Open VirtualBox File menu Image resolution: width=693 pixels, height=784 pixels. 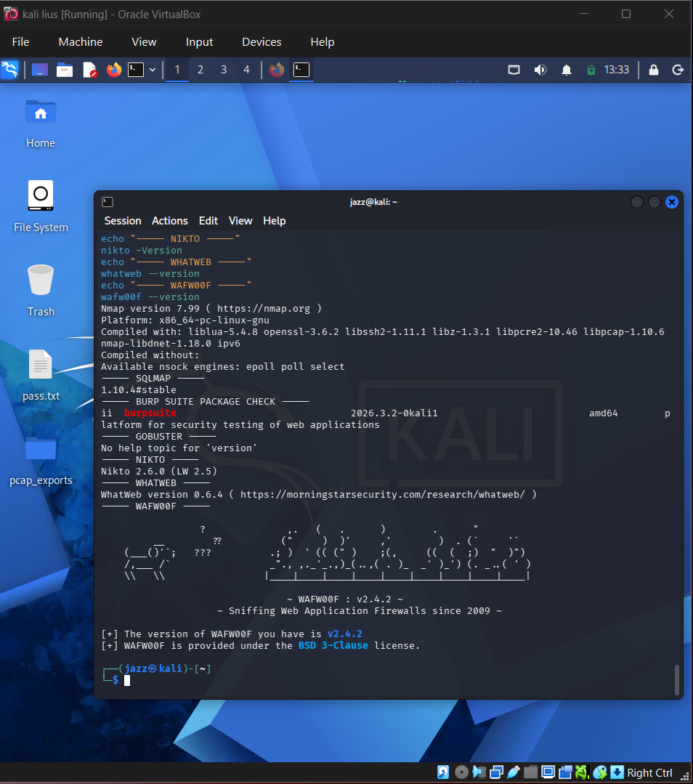20,42
